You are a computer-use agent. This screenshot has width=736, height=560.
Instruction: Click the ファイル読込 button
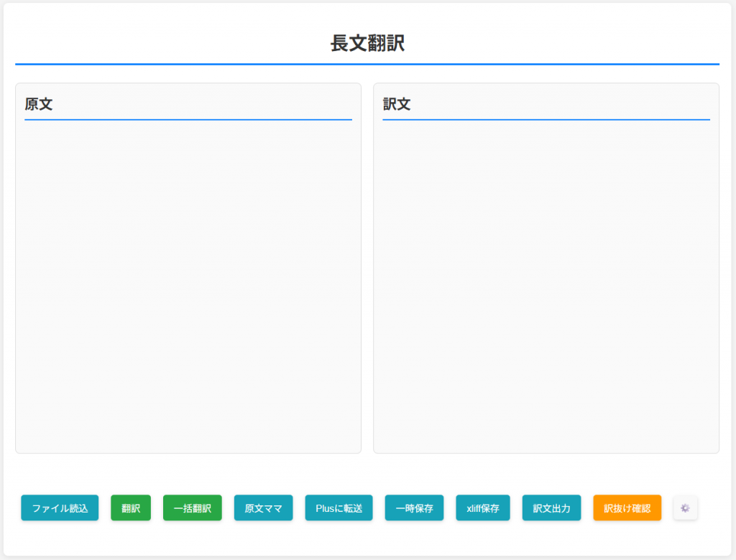pos(60,508)
